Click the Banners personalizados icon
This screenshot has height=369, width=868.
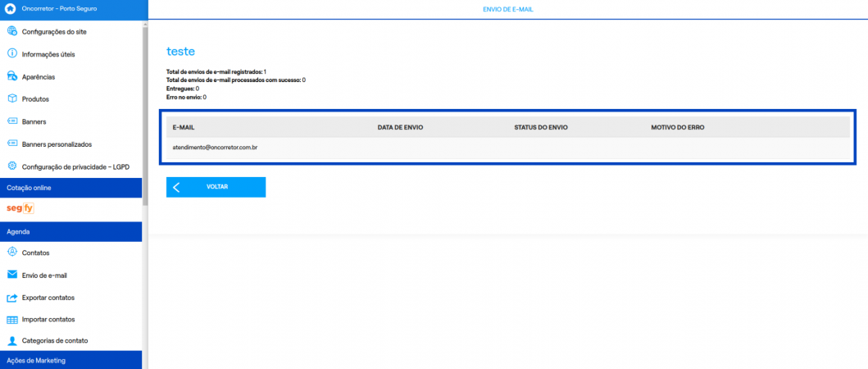[11, 144]
